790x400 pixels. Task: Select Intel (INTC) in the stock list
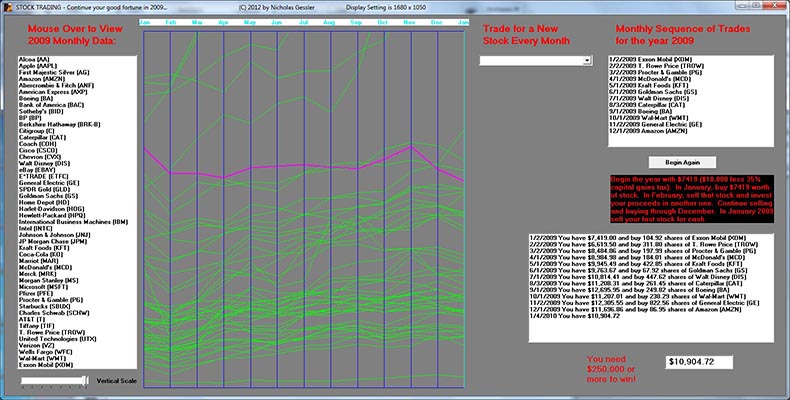(x=35, y=229)
